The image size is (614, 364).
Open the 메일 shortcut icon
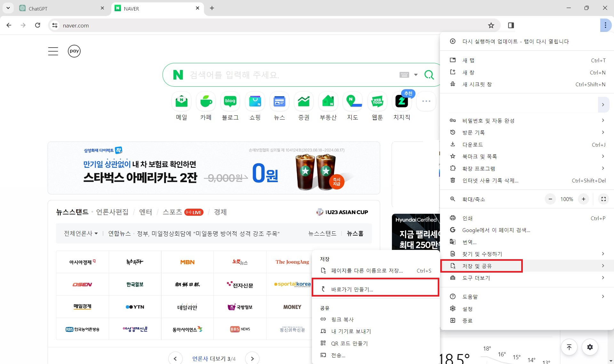pos(181,101)
